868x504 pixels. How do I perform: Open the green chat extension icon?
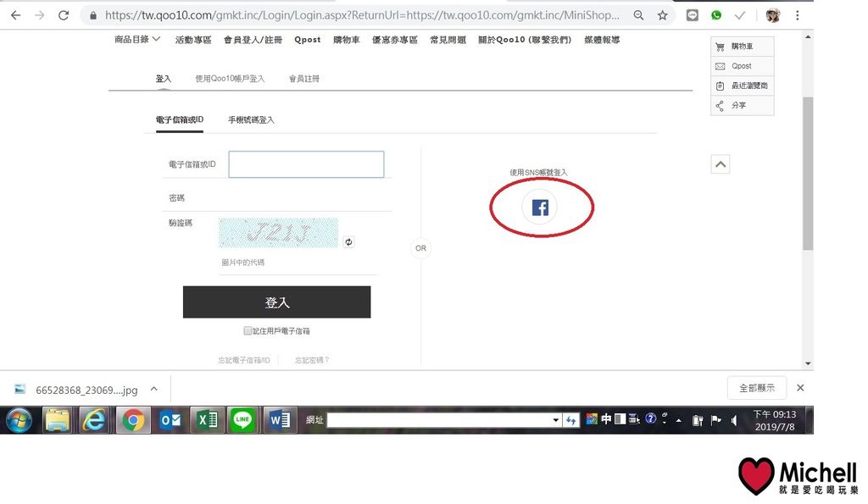point(716,15)
